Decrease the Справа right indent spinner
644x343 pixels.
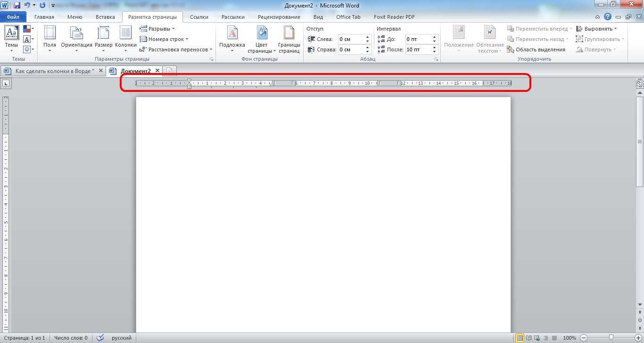point(368,52)
